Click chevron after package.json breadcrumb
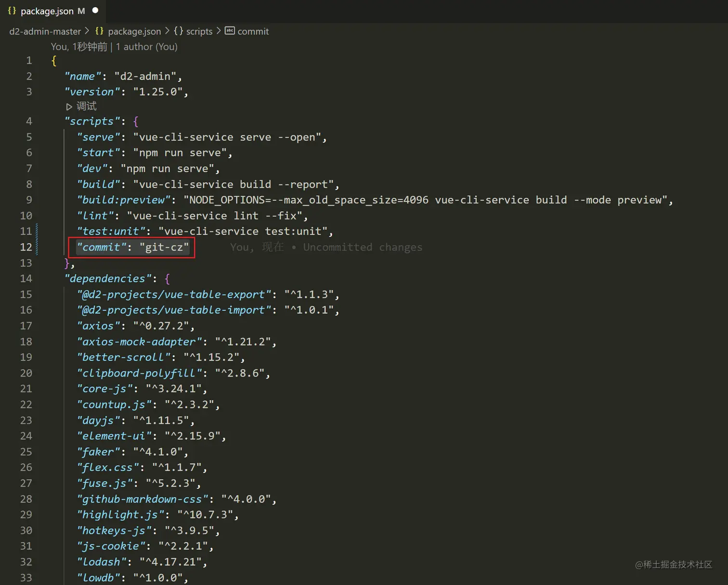 pos(167,31)
